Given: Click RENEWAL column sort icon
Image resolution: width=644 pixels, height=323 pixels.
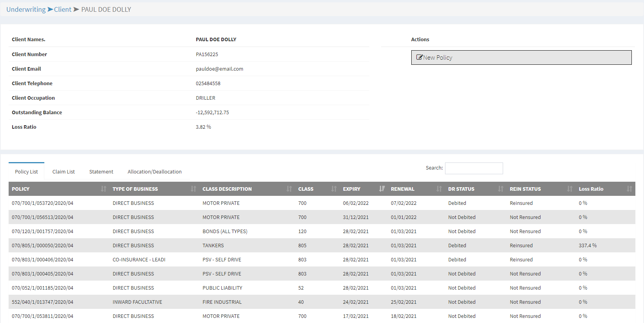Looking at the screenshot, I should (439, 189).
